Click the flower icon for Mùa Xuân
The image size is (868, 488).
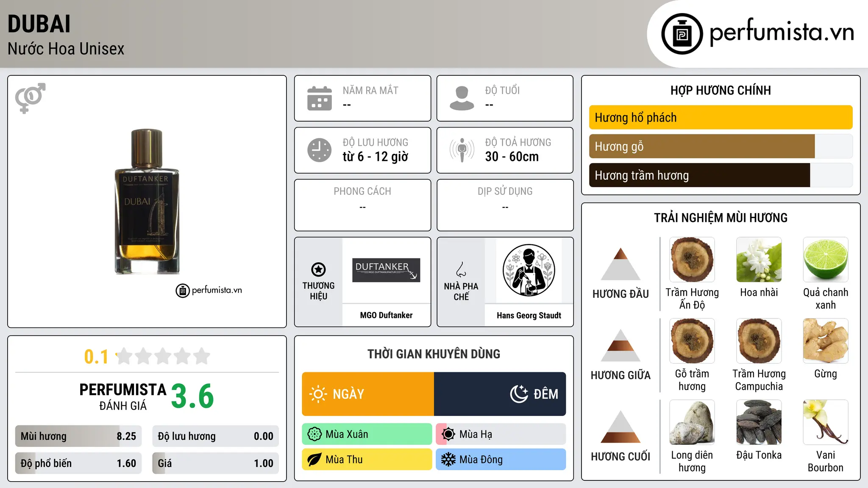coord(314,434)
